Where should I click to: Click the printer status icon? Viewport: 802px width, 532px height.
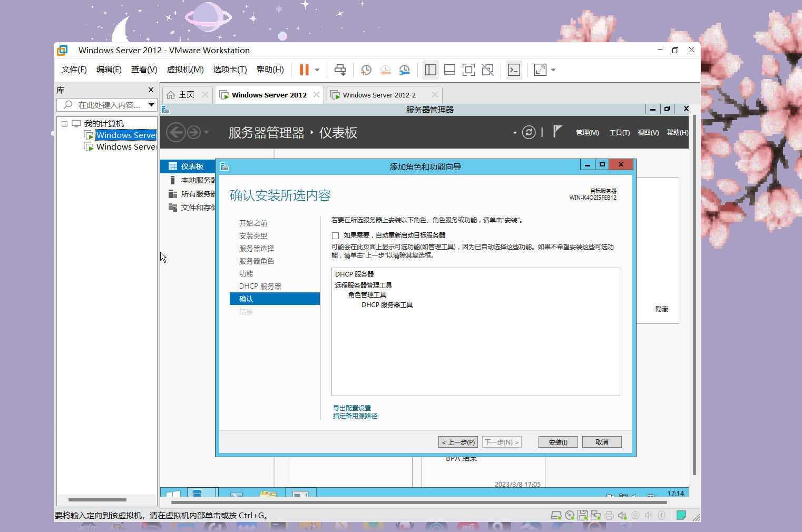click(x=609, y=516)
